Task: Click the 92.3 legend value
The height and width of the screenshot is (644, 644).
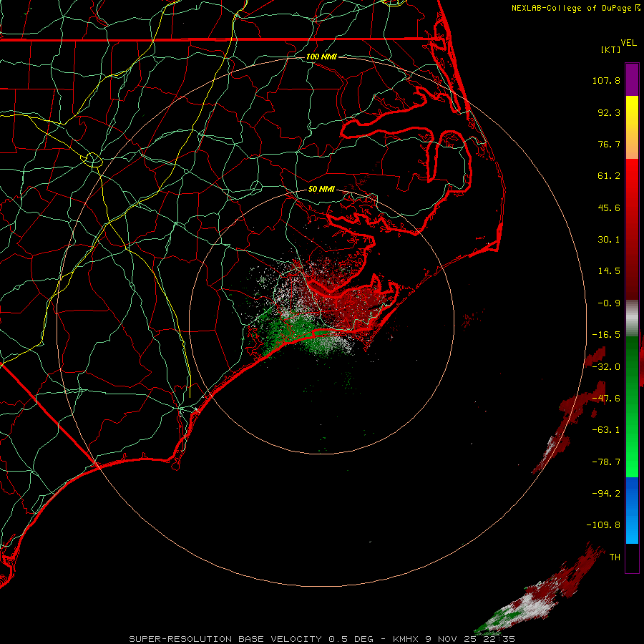Action: coord(609,112)
